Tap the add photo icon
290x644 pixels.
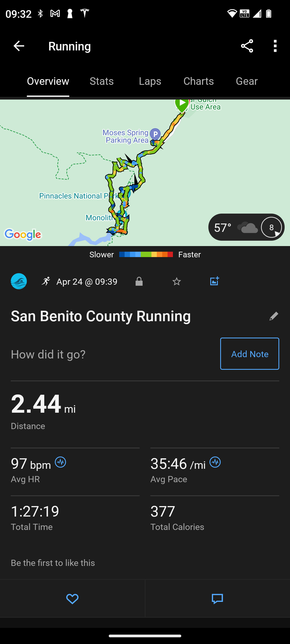tap(214, 281)
